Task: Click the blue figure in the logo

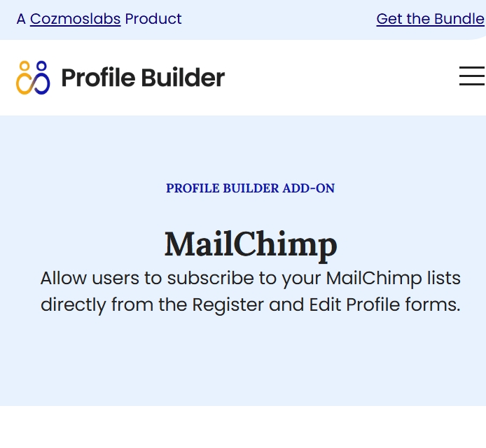Action: click(x=42, y=77)
